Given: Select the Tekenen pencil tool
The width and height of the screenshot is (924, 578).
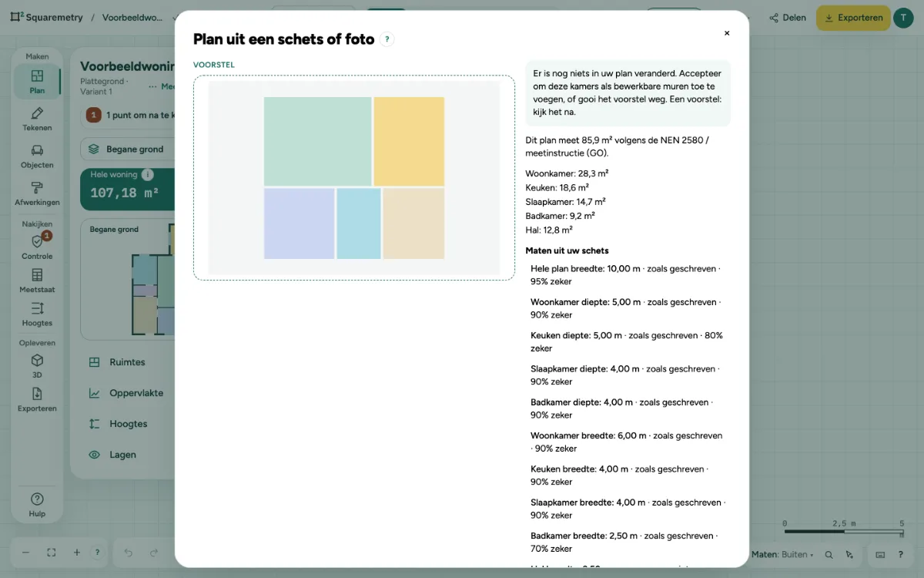Looking at the screenshot, I should pos(37,118).
